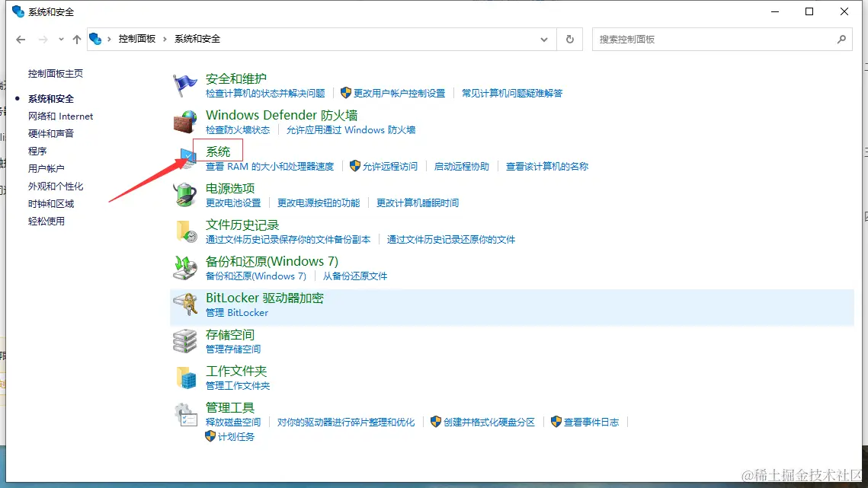Click 允许远程访问 link

(x=389, y=167)
